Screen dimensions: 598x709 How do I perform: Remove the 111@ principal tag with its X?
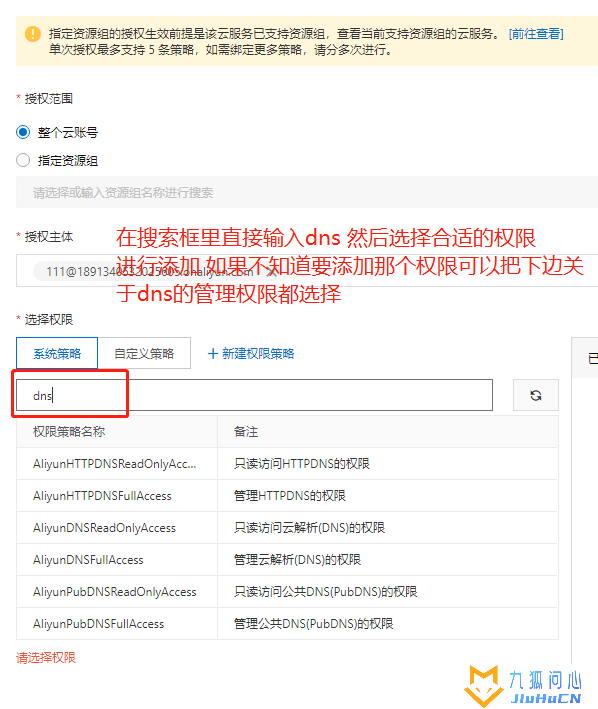click(272, 272)
